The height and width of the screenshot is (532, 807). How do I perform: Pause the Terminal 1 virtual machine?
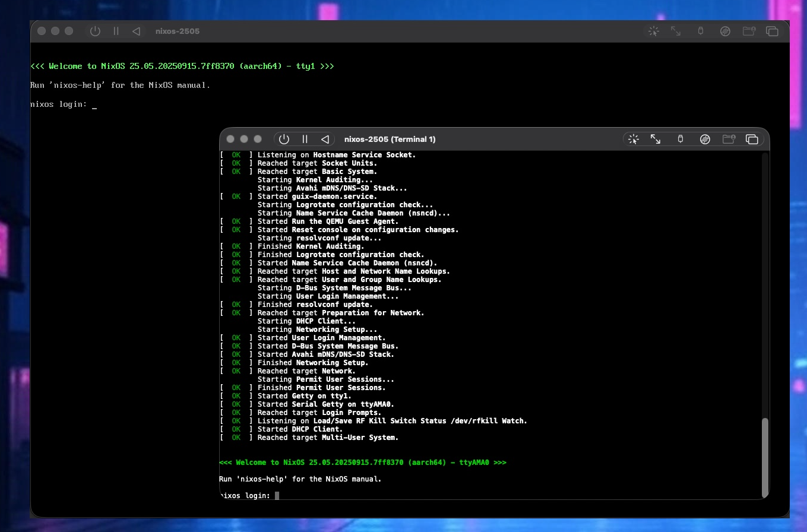pos(304,139)
